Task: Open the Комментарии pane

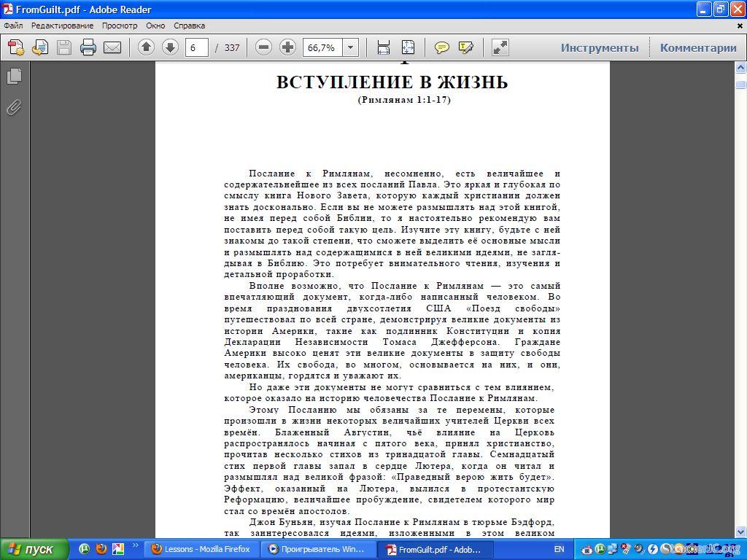Action: (x=698, y=48)
